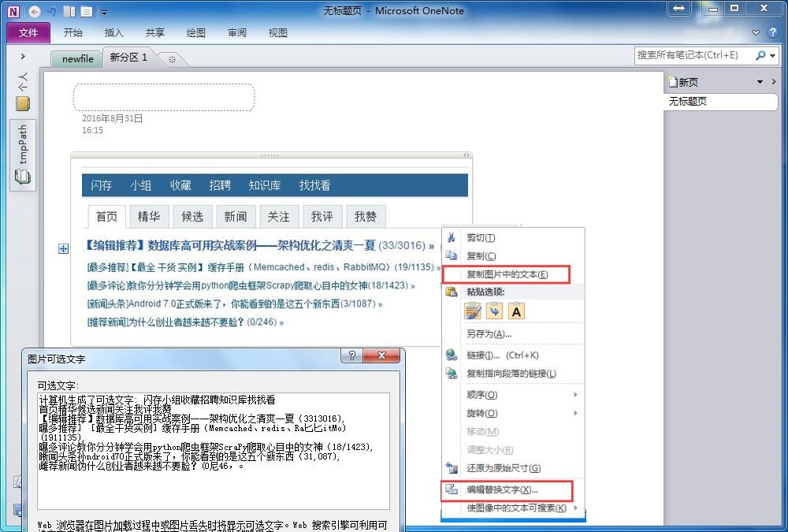Close the 图片可选文字 dialog

381,355
